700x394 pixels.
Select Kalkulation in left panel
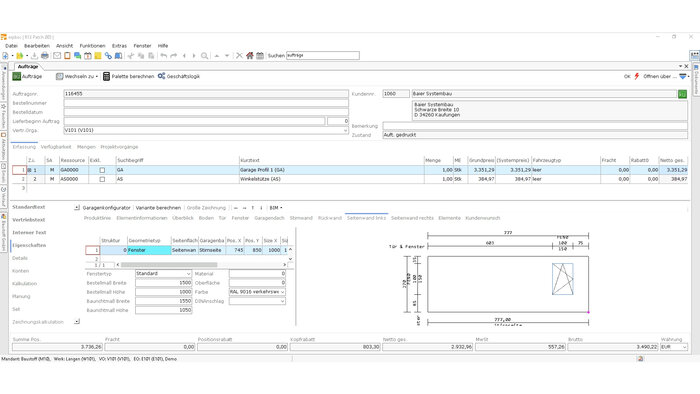25,284
